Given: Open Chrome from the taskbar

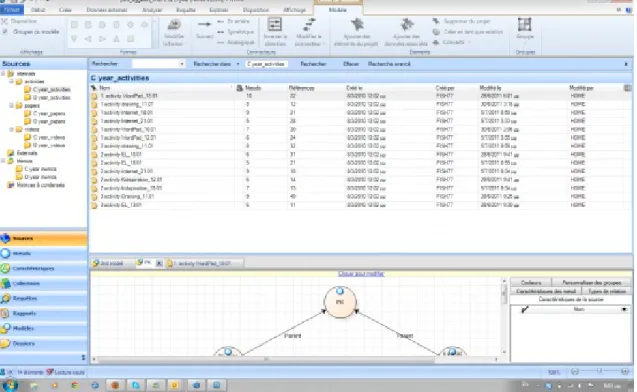Looking at the screenshot, I should (75, 385).
